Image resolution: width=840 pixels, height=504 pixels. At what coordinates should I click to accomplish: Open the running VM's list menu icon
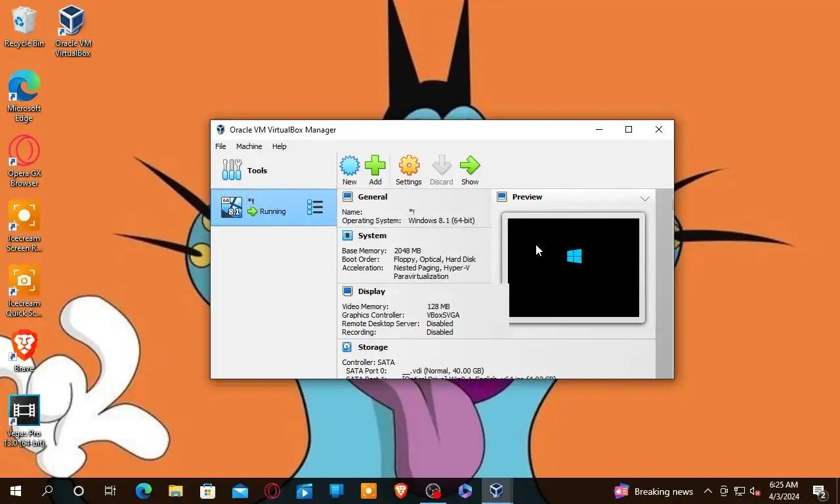(315, 207)
